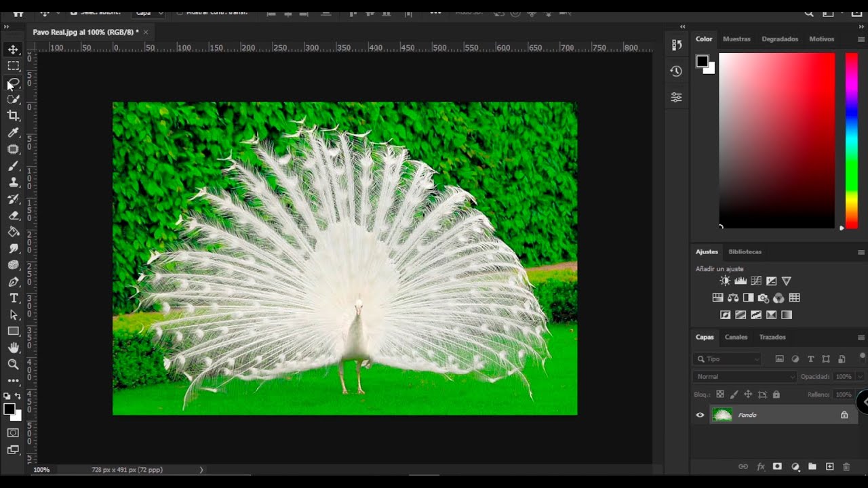The height and width of the screenshot is (488, 868).
Task: Switch to the Bibliotecas tab
Action: pos(745,252)
